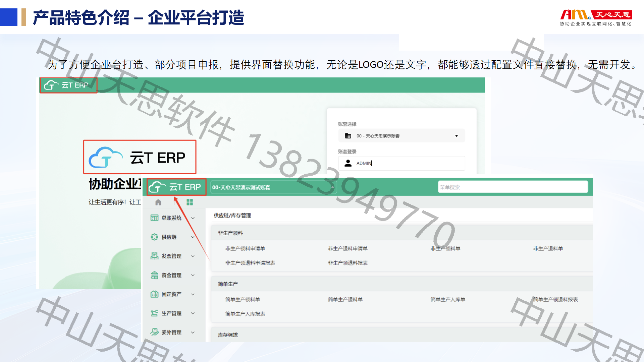The image size is (644, 362).
Task: Open 简单生产入库报表
Action: point(245,314)
